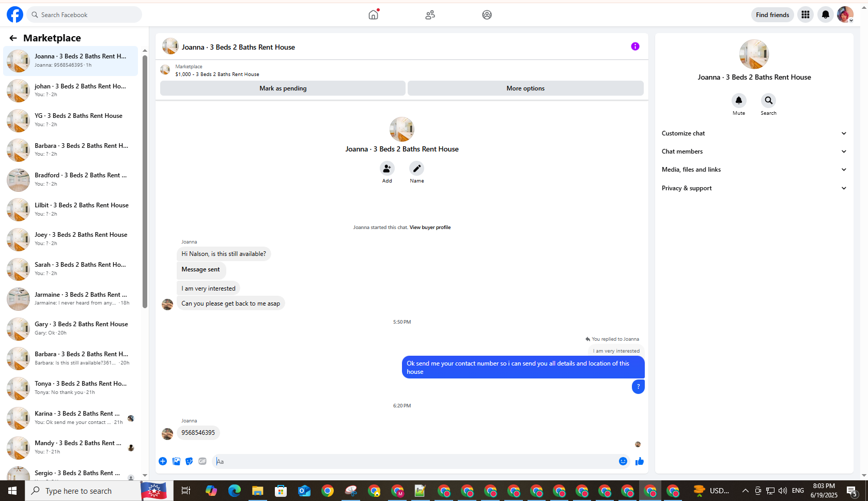Image resolution: width=868 pixels, height=501 pixels.
Task: Switch the ENG input language indicator
Action: pyautogui.click(x=798, y=491)
